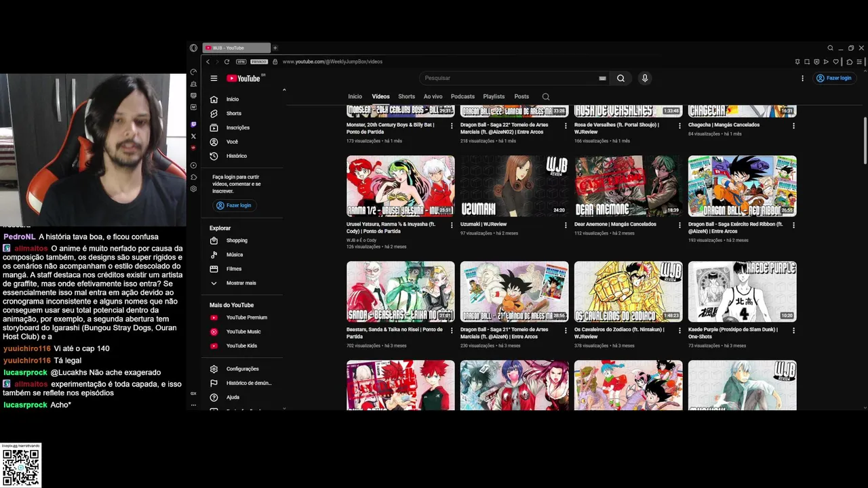Switch to the Início channel tab

(355, 97)
